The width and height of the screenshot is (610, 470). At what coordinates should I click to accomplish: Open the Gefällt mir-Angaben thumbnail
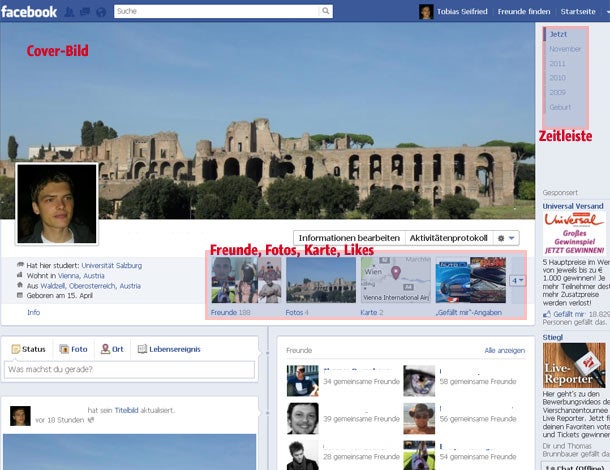[471, 280]
